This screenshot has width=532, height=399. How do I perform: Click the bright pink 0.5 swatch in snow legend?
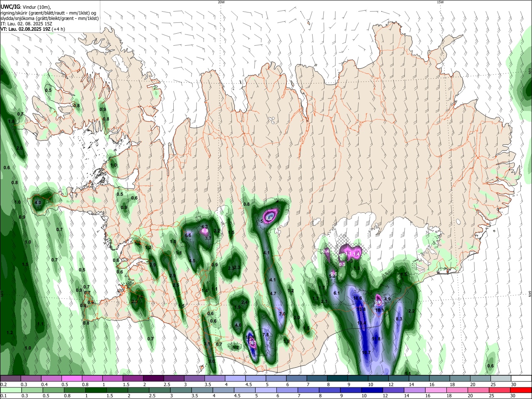tap(71, 378)
